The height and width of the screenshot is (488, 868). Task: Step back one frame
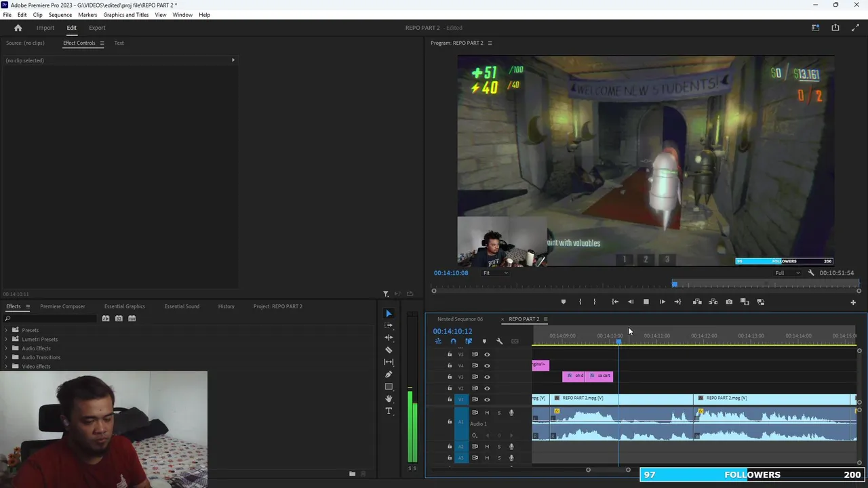click(x=631, y=302)
